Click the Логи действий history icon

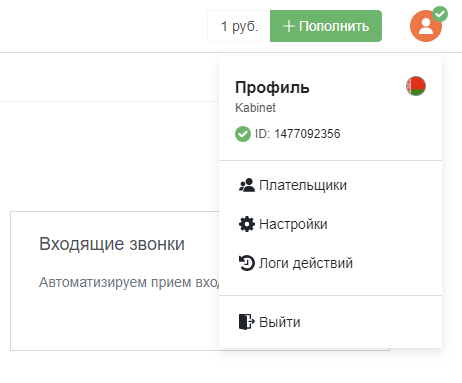pyautogui.click(x=247, y=263)
